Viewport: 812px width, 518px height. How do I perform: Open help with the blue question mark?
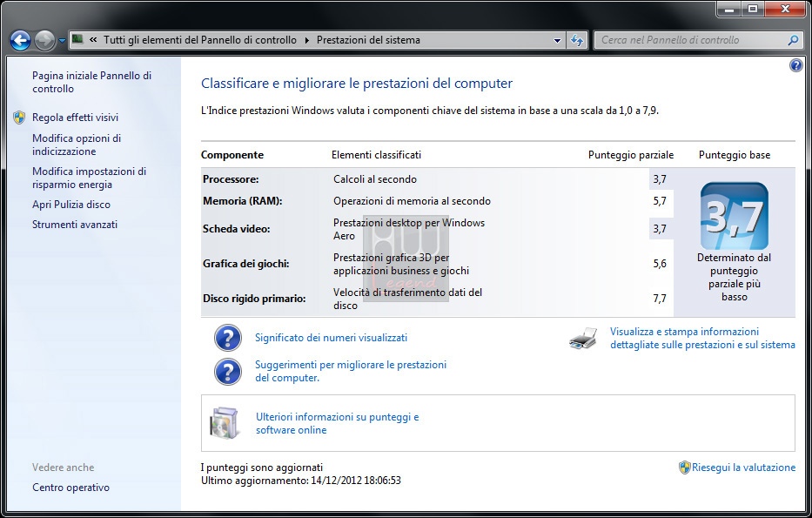tap(796, 65)
